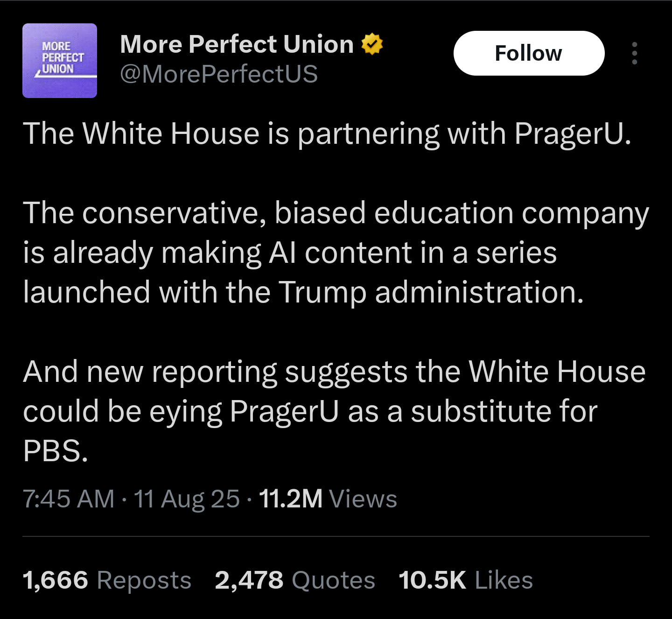Click the 2,478 quote number
672x619 pixels.
tap(249, 580)
